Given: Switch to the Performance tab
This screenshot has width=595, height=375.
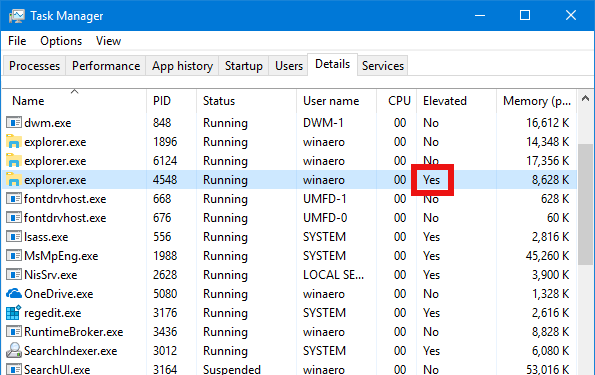Looking at the screenshot, I should 106,66.
